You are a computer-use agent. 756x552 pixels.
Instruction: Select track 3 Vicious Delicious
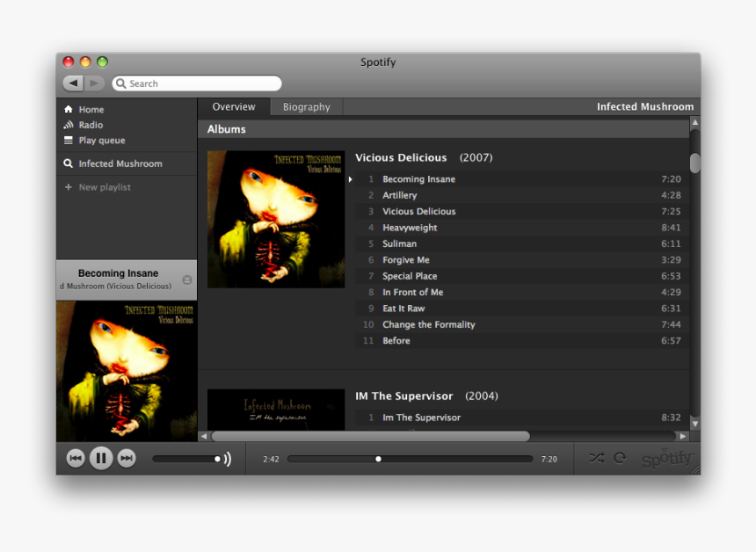click(x=521, y=211)
